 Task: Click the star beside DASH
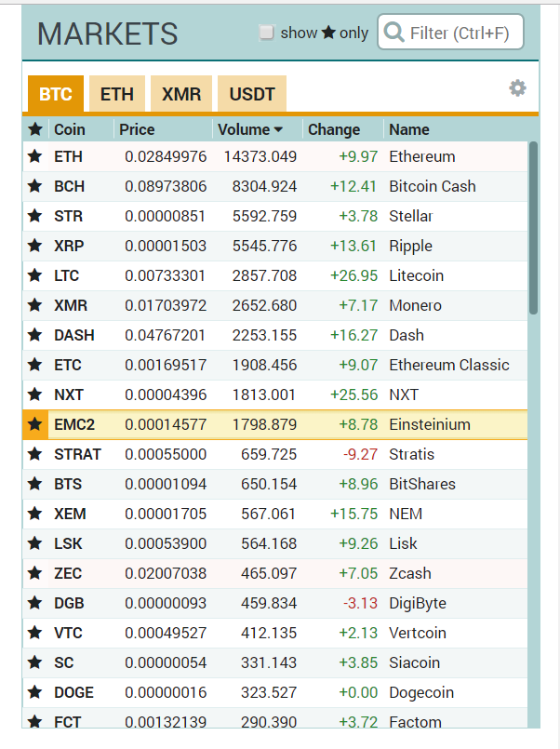click(35, 335)
